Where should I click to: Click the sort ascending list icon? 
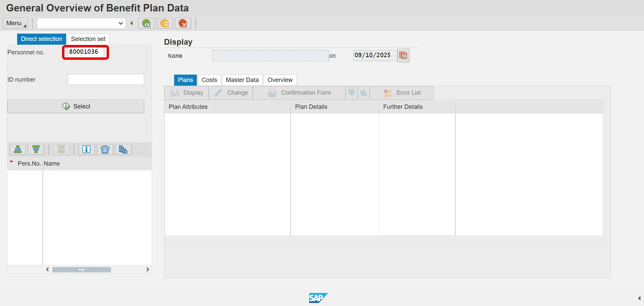(x=18, y=149)
